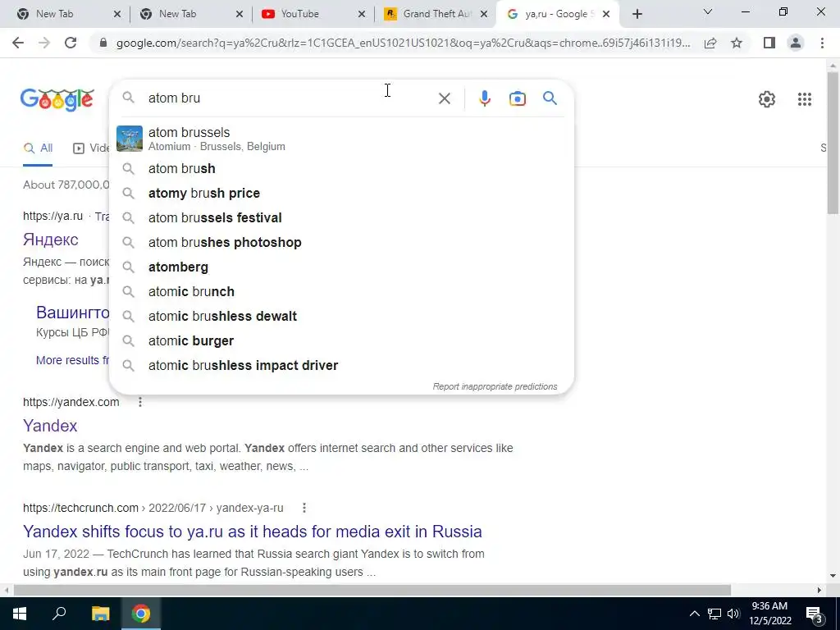The height and width of the screenshot is (630, 840).
Task: Open the tab search chevron
Action: [x=708, y=11]
